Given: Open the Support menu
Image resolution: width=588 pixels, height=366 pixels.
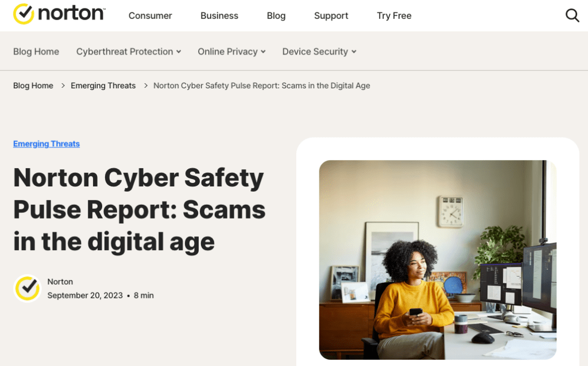Looking at the screenshot, I should click(x=331, y=15).
